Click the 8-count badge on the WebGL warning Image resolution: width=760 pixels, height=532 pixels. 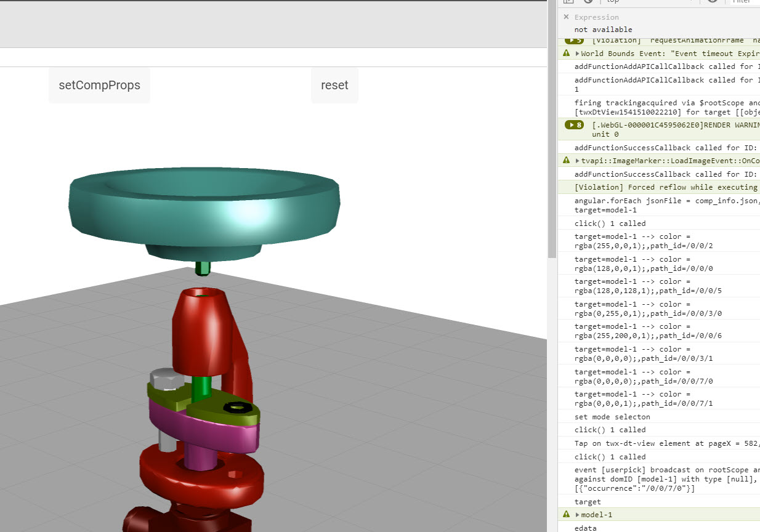(x=574, y=124)
